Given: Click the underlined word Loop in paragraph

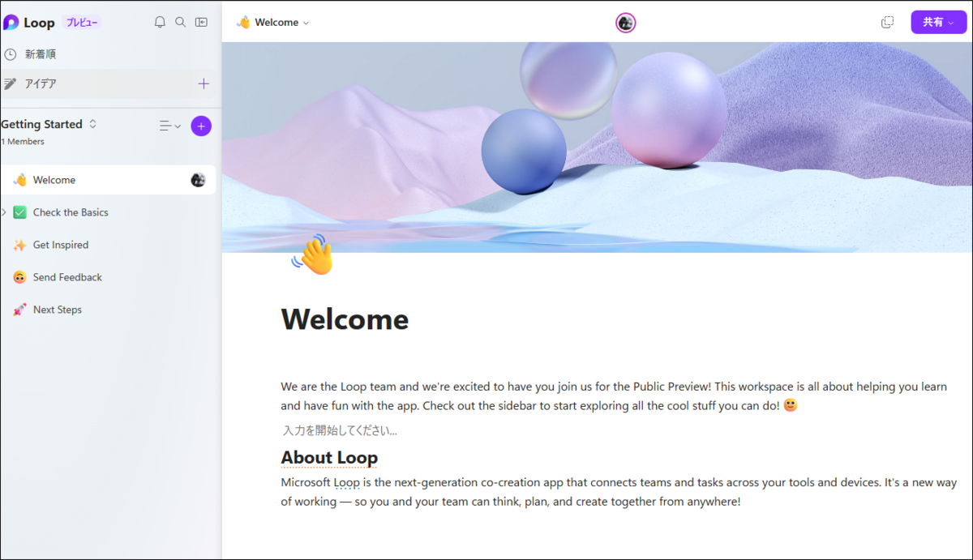Looking at the screenshot, I should pyautogui.click(x=346, y=482).
